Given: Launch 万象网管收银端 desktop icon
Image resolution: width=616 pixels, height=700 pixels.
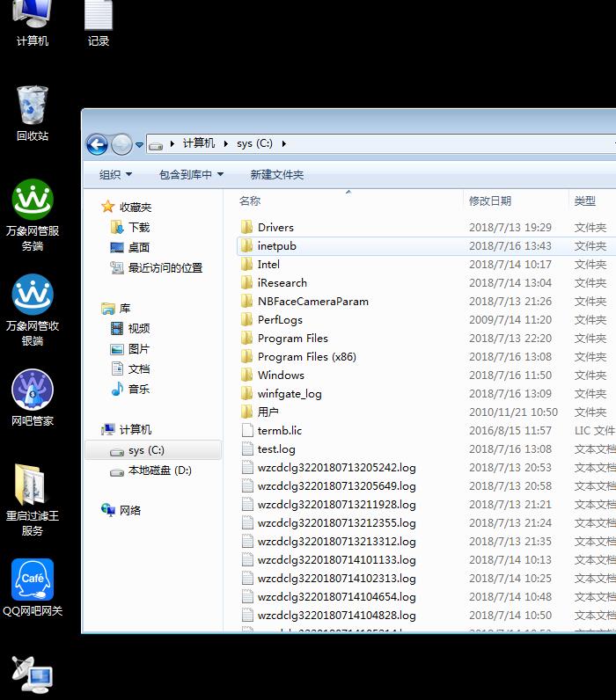Looking at the screenshot, I should click(33, 310).
